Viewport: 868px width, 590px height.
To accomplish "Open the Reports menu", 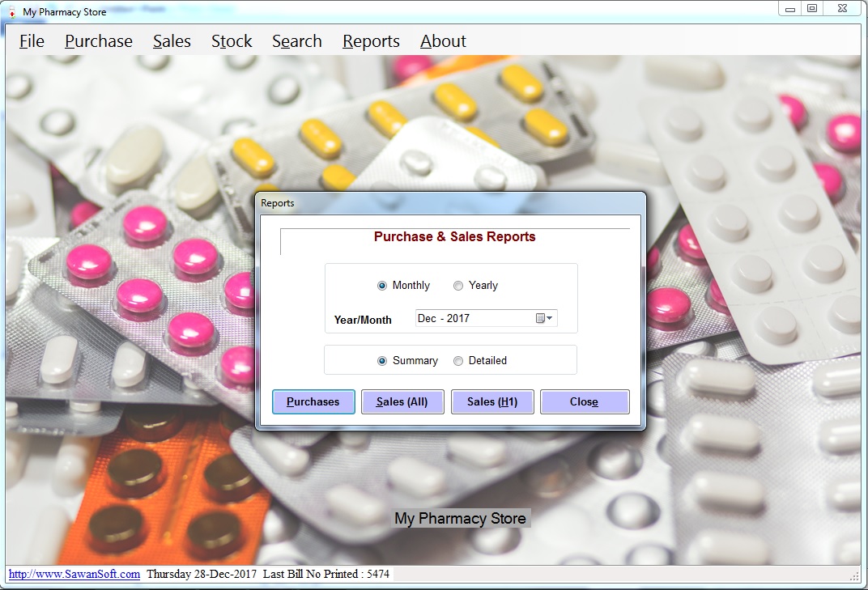I will pyautogui.click(x=371, y=41).
